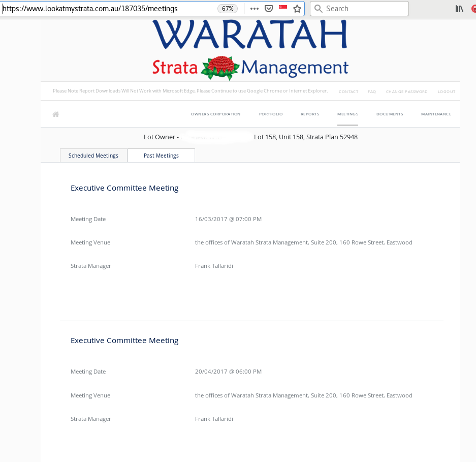Image resolution: width=476 pixels, height=462 pixels.
Task: Click the red flag extension icon
Action: pyautogui.click(x=283, y=8)
